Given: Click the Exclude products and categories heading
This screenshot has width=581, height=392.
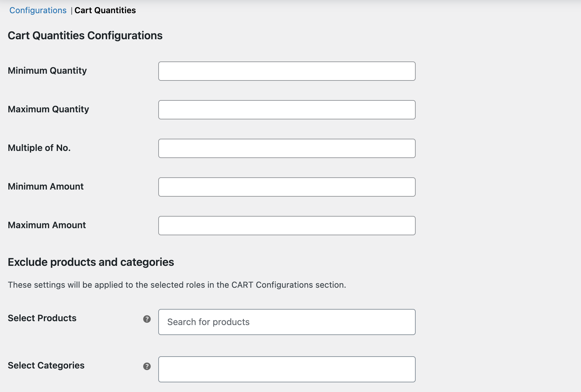Looking at the screenshot, I should click(91, 262).
